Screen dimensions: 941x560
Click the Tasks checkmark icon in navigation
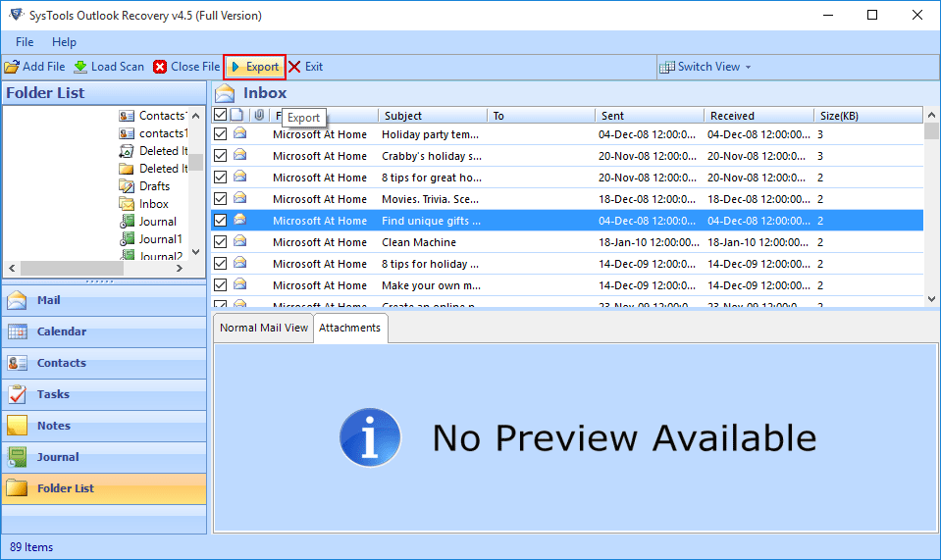click(x=18, y=394)
